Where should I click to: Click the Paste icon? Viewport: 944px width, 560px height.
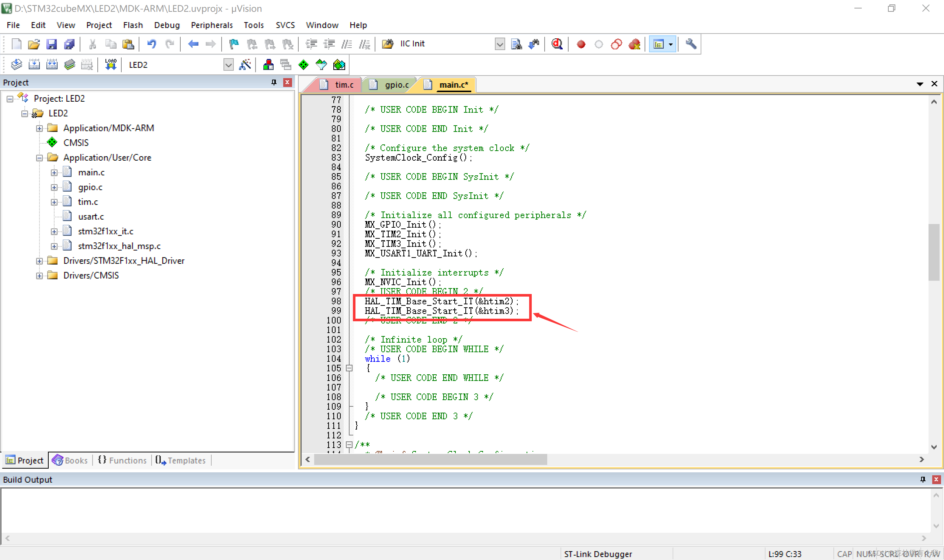(x=128, y=44)
